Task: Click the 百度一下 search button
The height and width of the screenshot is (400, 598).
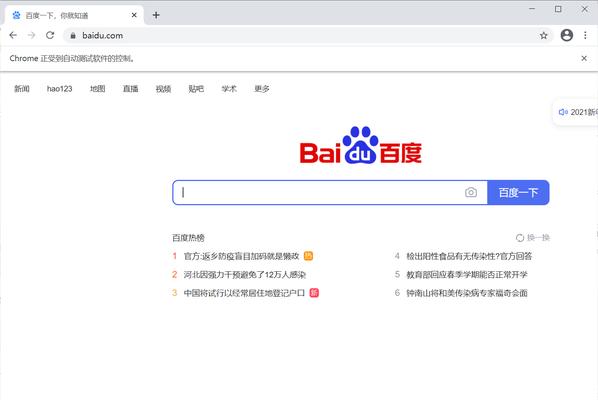Action: [518, 193]
